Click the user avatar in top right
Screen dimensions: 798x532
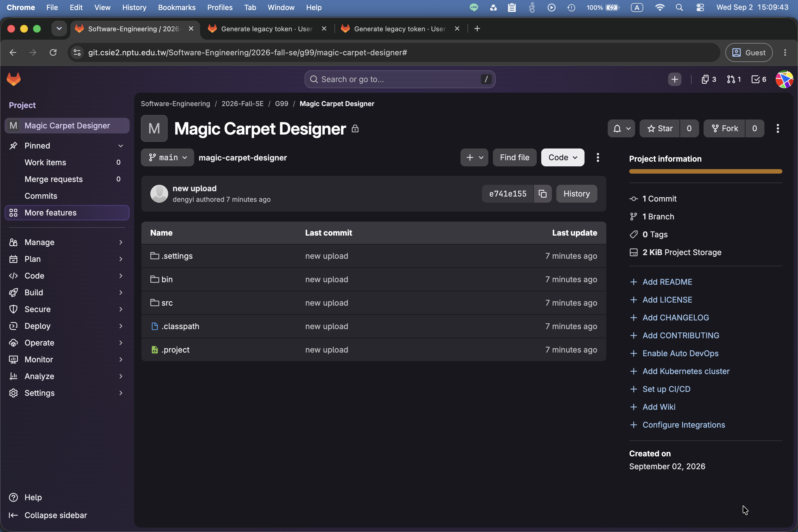pyautogui.click(x=784, y=79)
